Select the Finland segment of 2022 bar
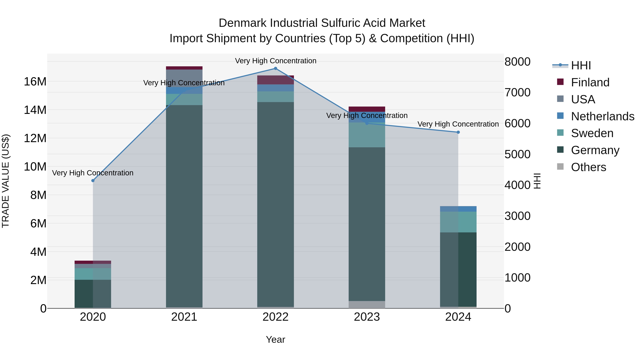644x362 pixels. (275, 80)
